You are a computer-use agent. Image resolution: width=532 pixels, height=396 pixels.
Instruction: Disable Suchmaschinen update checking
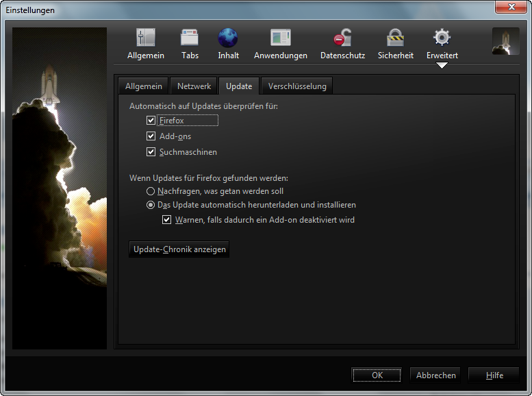point(151,152)
